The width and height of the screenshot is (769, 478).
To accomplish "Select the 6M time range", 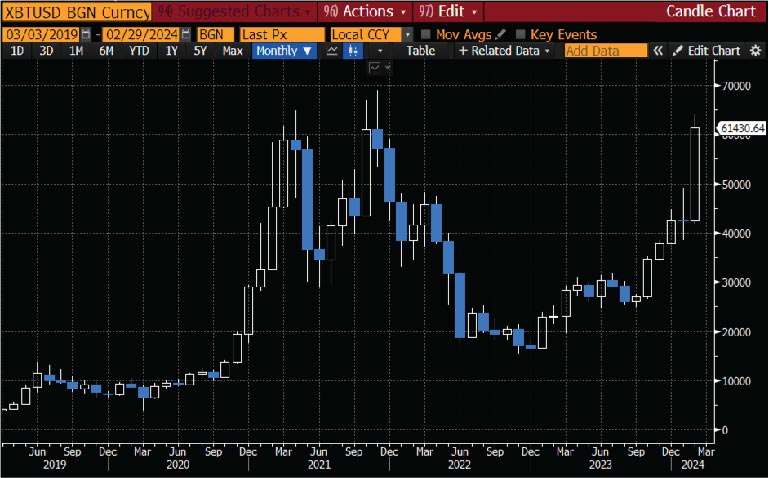I will (106, 51).
